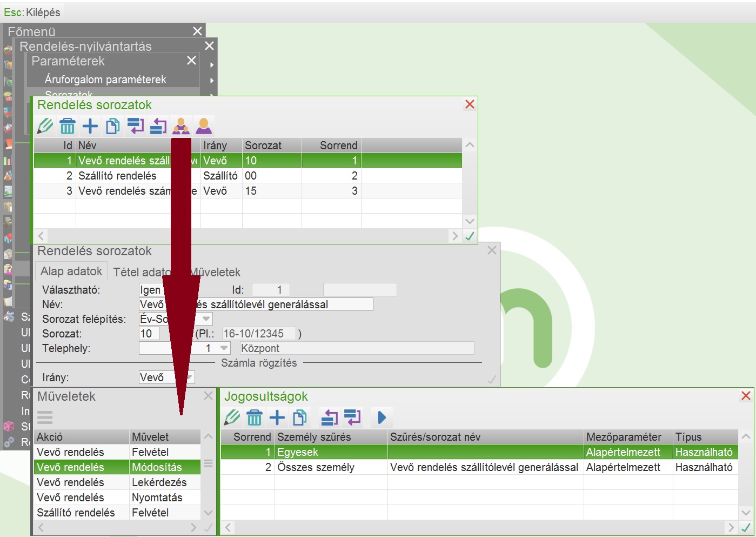Select the Egyesek row in Jogosultságok

point(479,452)
